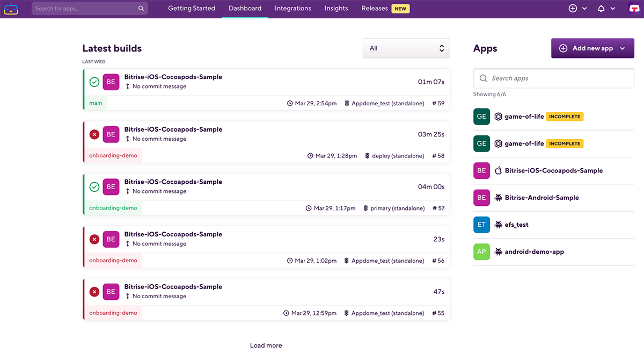Click Load more builds link
This screenshot has width=644, height=353.
(x=266, y=345)
